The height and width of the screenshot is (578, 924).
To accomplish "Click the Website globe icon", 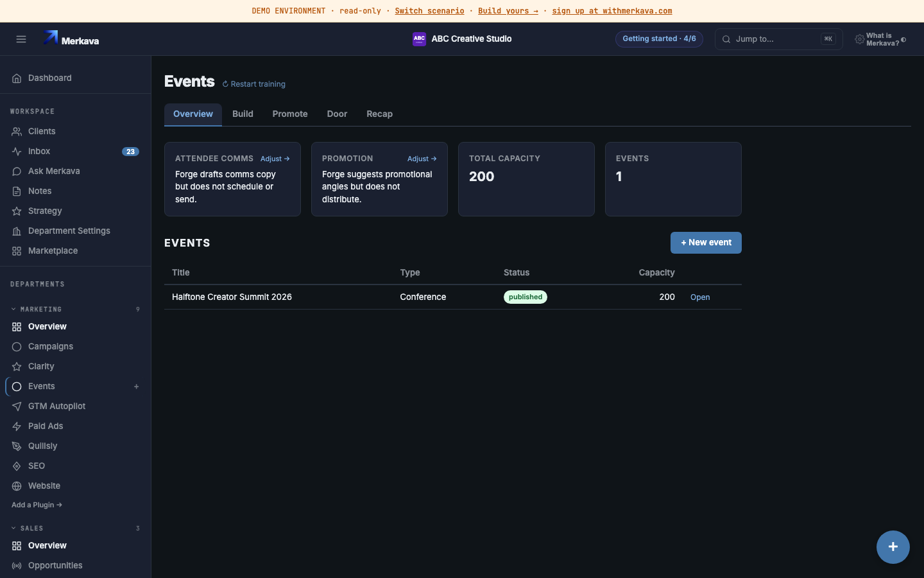I will [x=17, y=486].
